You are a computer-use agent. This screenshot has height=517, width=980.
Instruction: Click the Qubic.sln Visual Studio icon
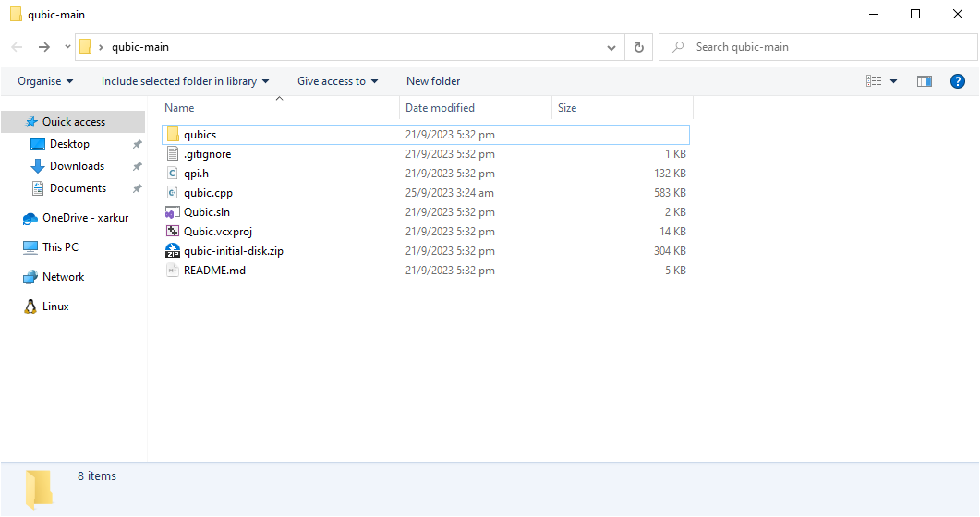coord(173,212)
